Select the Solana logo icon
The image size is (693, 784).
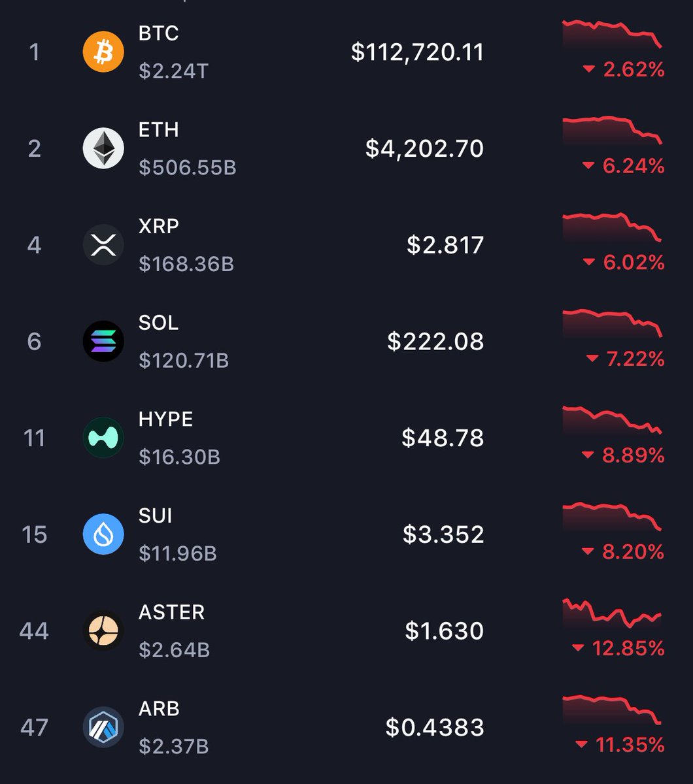coord(103,341)
